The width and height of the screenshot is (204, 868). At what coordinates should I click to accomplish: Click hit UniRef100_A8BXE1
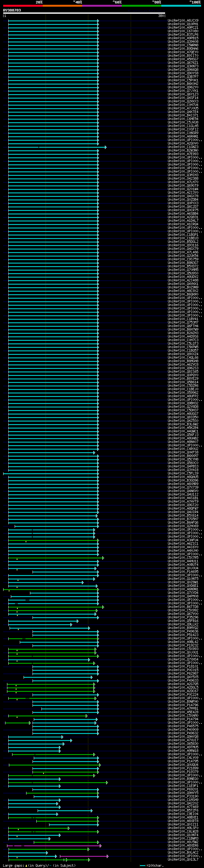(183, 818)
